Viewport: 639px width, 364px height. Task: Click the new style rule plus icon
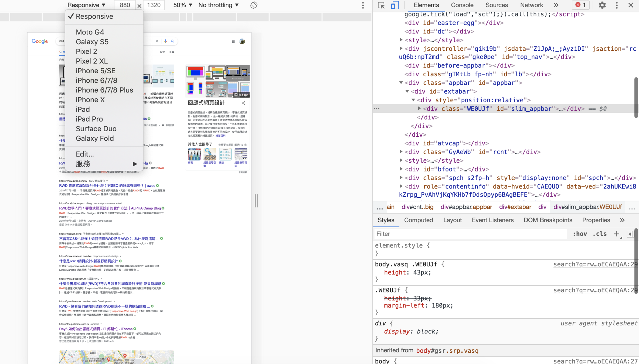coord(616,234)
